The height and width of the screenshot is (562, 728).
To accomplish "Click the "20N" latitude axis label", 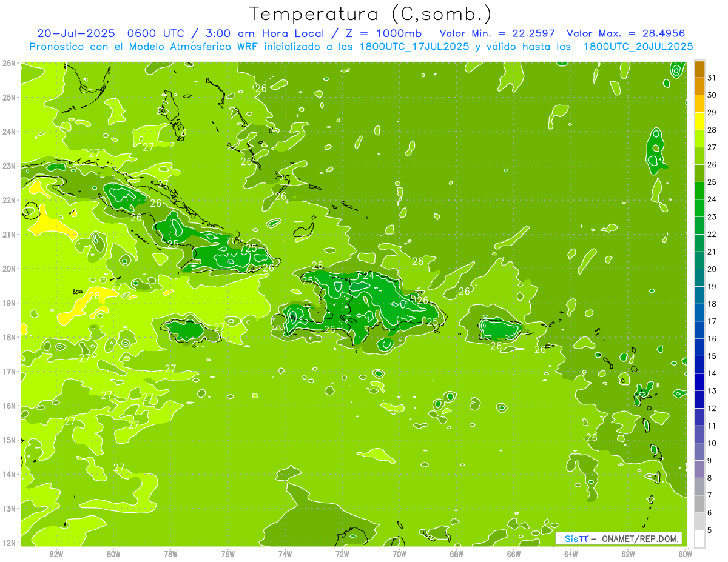I will 8,269.
